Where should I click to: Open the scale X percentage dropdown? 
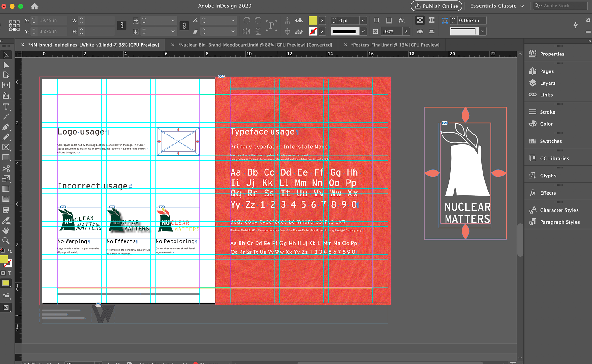(173, 20)
